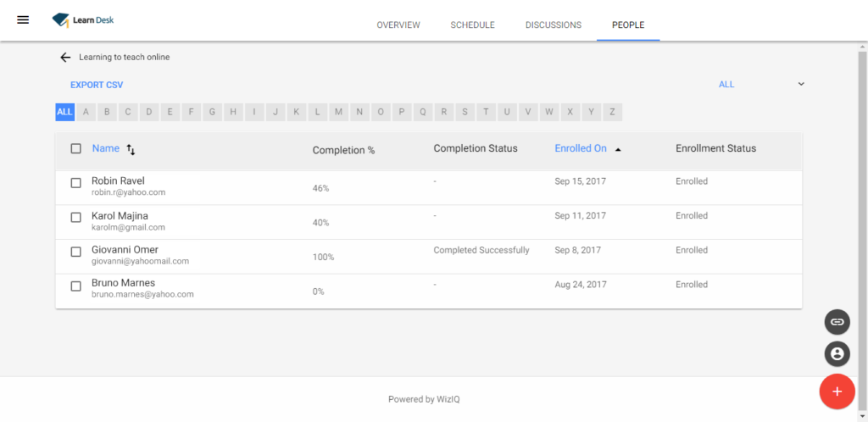Expand the ALL filter dropdown

coord(801,84)
